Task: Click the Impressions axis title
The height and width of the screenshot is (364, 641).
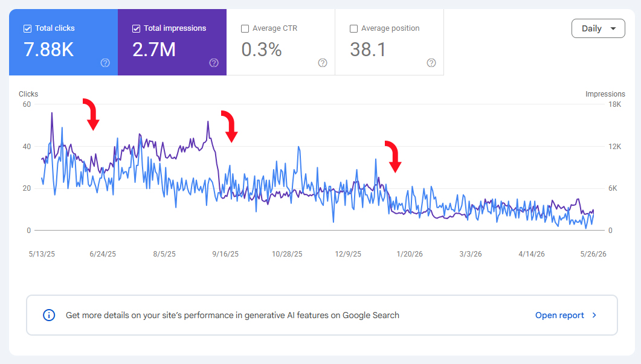Action: pyautogui.click(x=605, y=94)
